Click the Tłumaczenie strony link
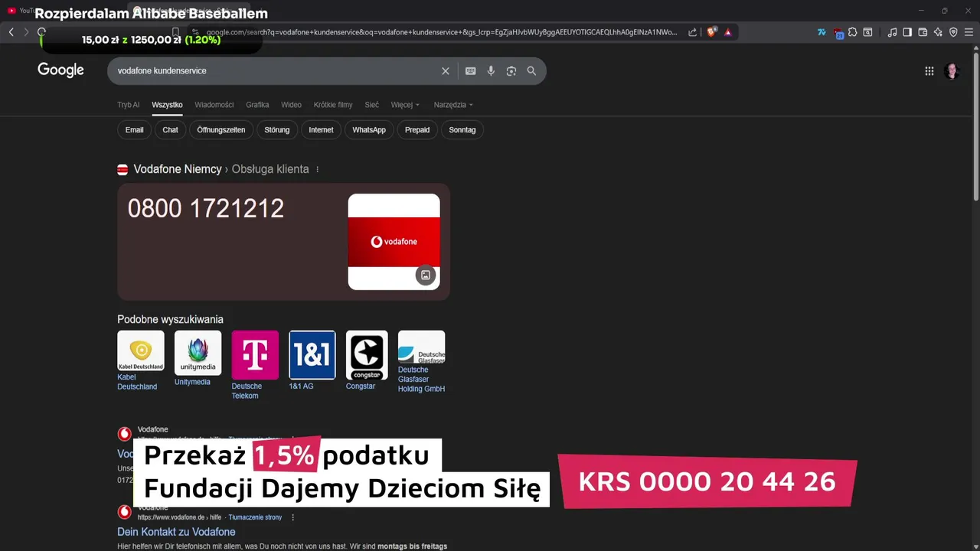This screenshot has height=551, width=980. 255,517
